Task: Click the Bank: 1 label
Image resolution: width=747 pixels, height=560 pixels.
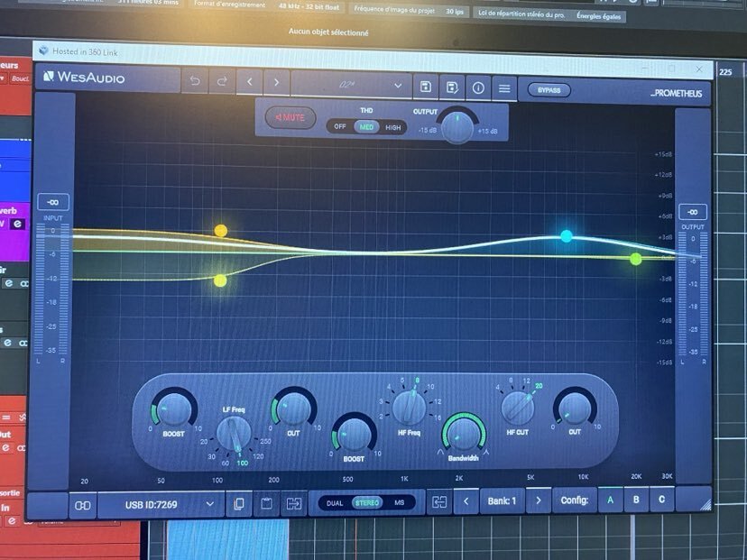Action: coord(503,501)
